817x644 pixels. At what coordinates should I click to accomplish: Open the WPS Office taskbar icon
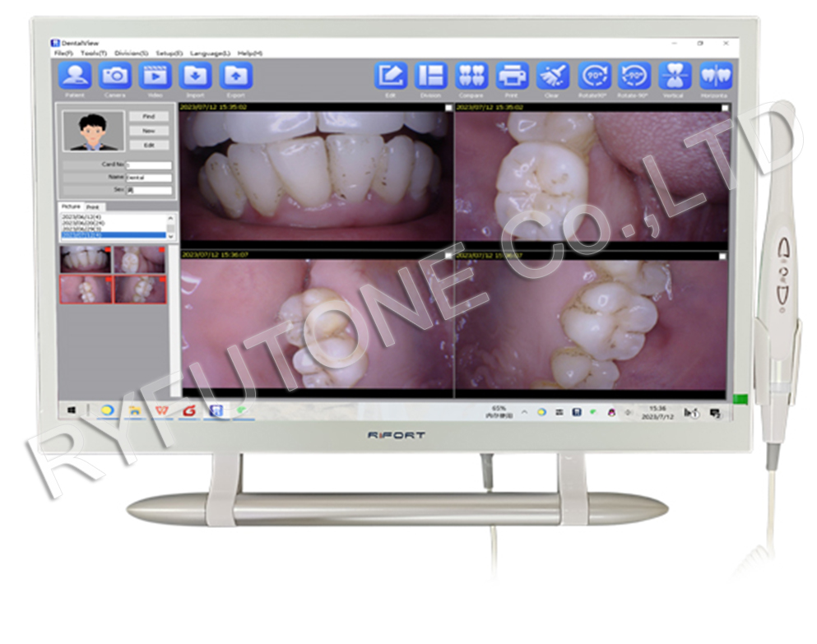click(162, 410)
